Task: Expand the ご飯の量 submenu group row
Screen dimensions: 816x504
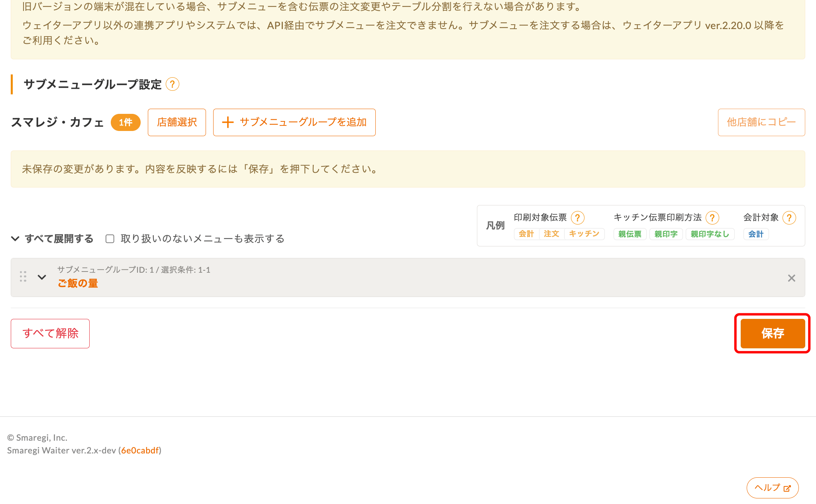Action: point(42,277)
